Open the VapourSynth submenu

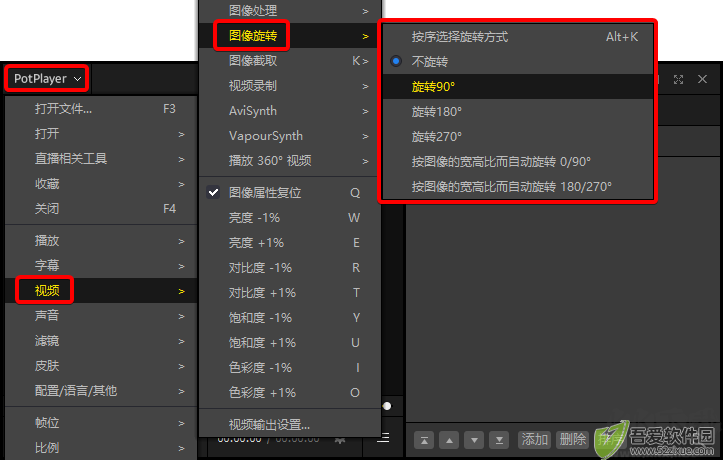[290, 136]
